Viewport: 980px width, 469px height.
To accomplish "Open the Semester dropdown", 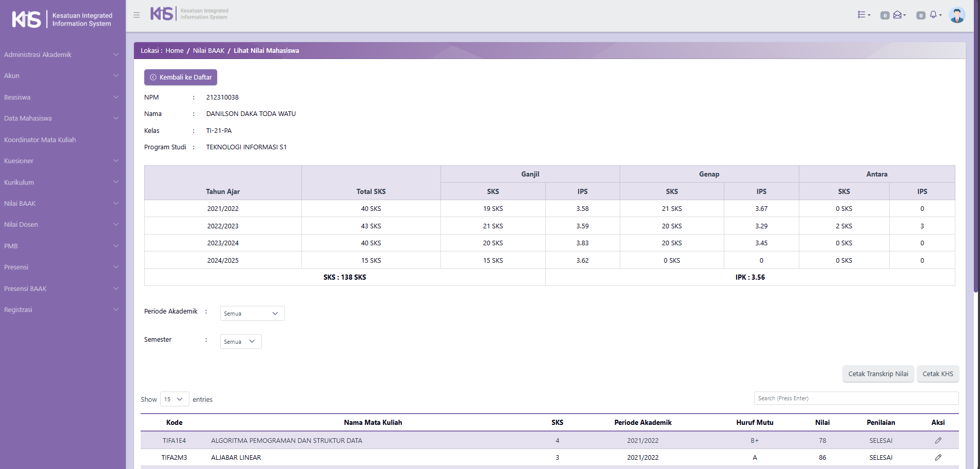I will click(241, 342).
